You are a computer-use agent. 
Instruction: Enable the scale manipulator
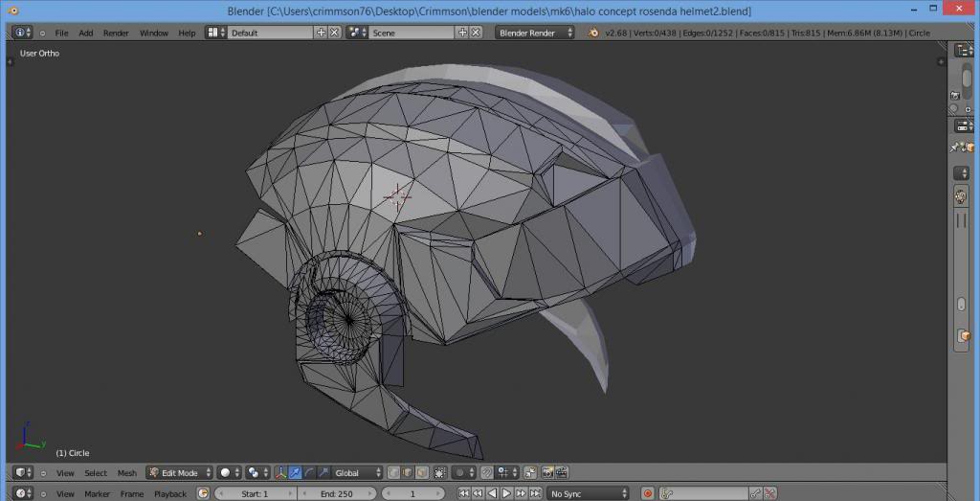pyautogui.click(x=323, y=473)
